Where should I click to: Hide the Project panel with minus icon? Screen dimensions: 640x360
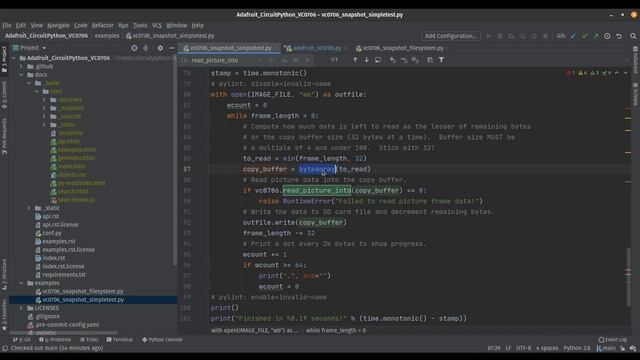click(x=171, y=48)
